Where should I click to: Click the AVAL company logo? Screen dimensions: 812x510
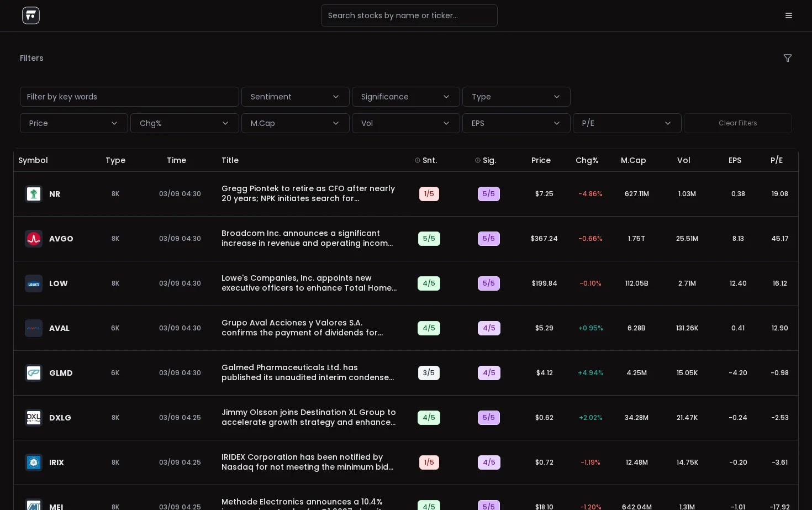(x=34, y=328)
